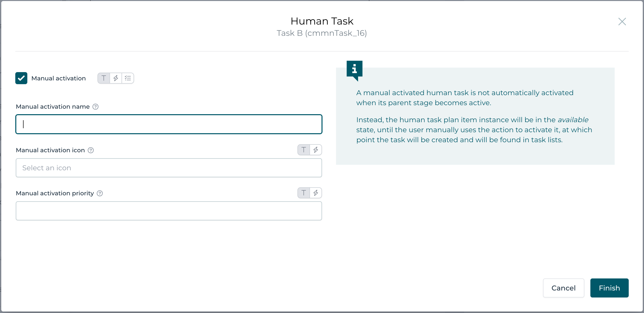Click the Cancel button
644x313 pixels.
(563, 288)
